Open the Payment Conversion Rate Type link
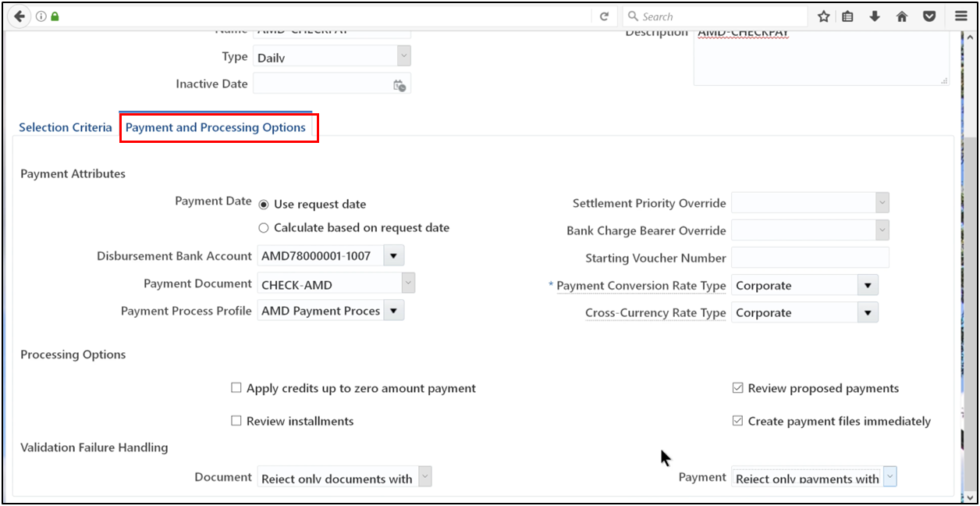 pos(641,286)
